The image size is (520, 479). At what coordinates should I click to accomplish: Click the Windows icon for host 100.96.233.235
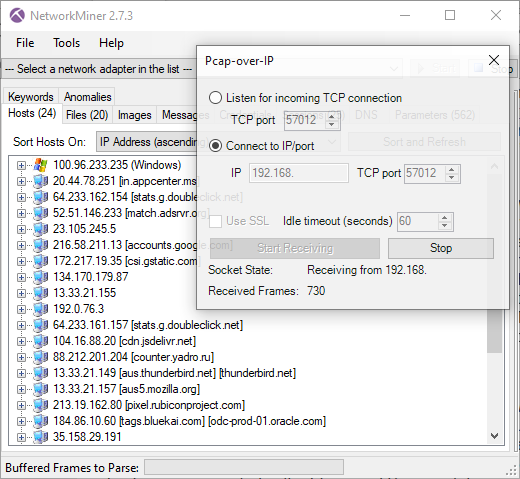pyautogui.click(x=41, y=165)
